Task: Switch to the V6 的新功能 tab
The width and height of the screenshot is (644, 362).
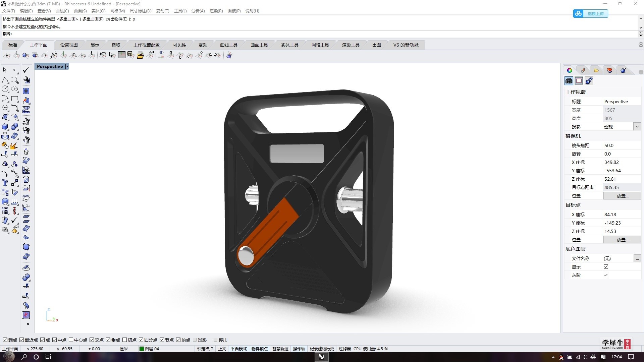Action: 406,45
